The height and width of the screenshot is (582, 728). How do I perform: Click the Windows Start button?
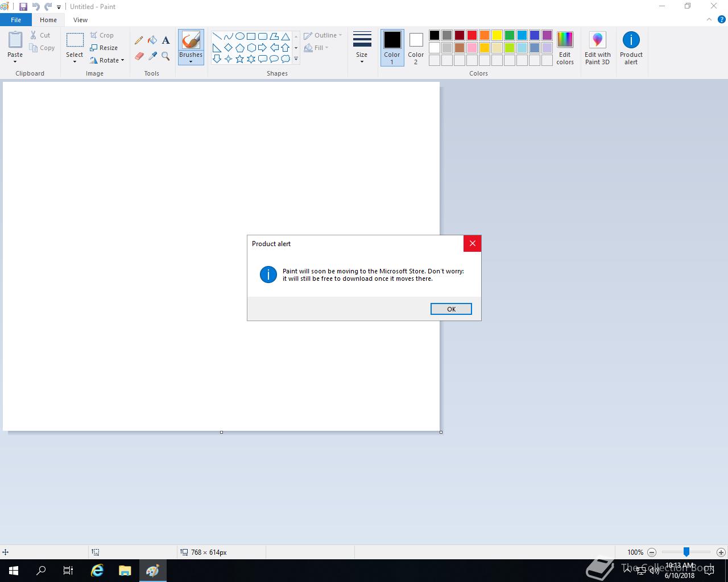pos(14,571)
